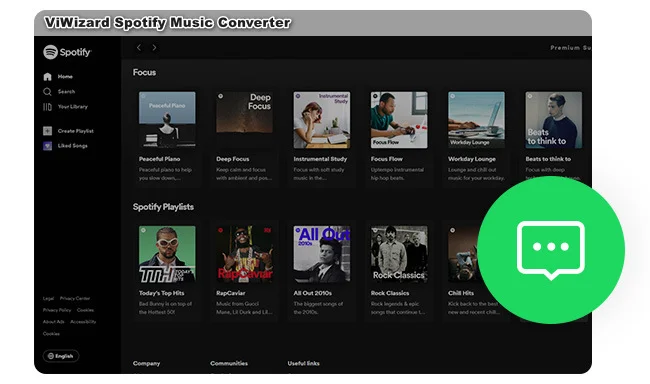Open the About Ads link
The height and width of the screenshot is (384, 650).
[53, 322]
